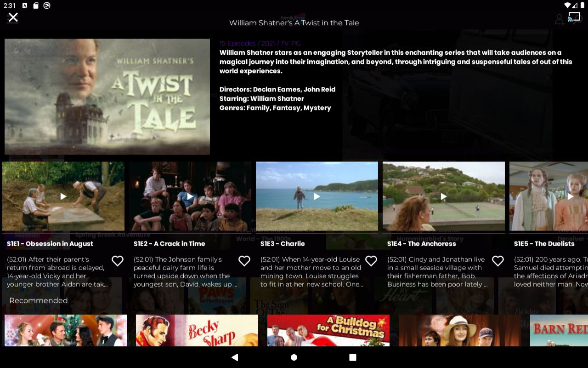The image size is (588, 368).
Task: Read the A Crack in Time description
Action: point(185,272)
